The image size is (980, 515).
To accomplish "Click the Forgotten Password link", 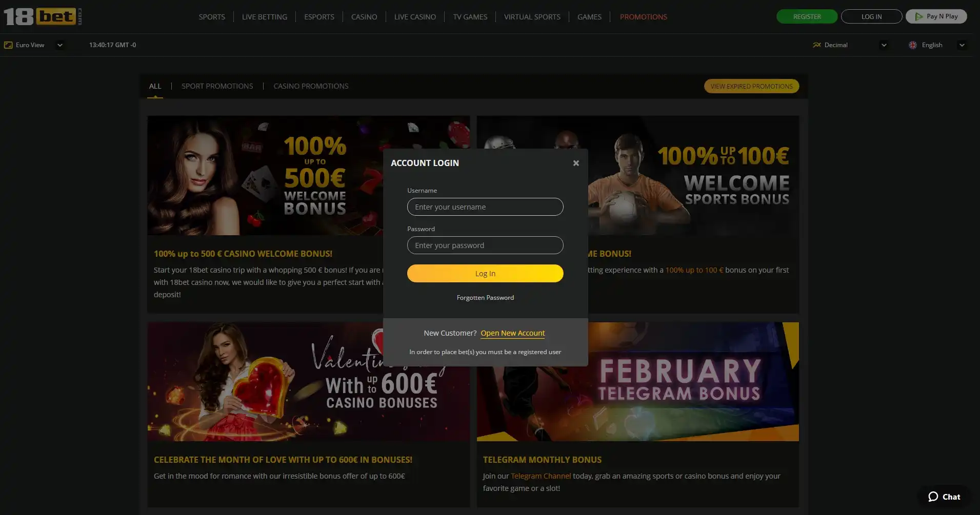I will click(x=485, y=298).
